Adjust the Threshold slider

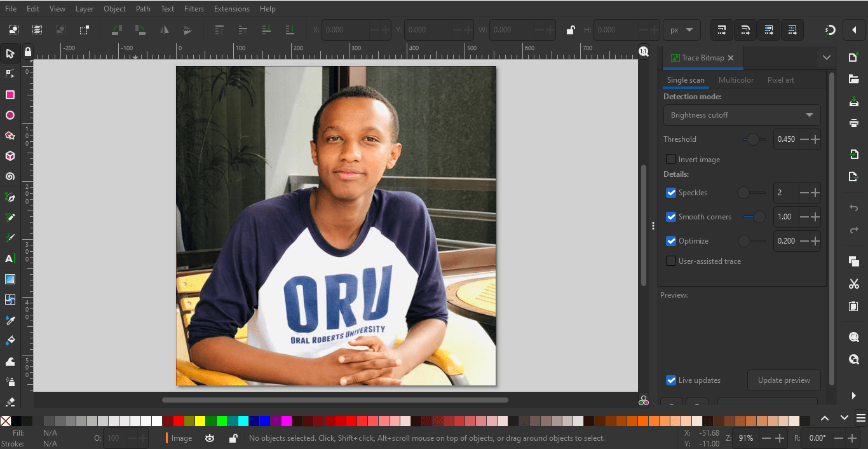(x=754, y=139)
